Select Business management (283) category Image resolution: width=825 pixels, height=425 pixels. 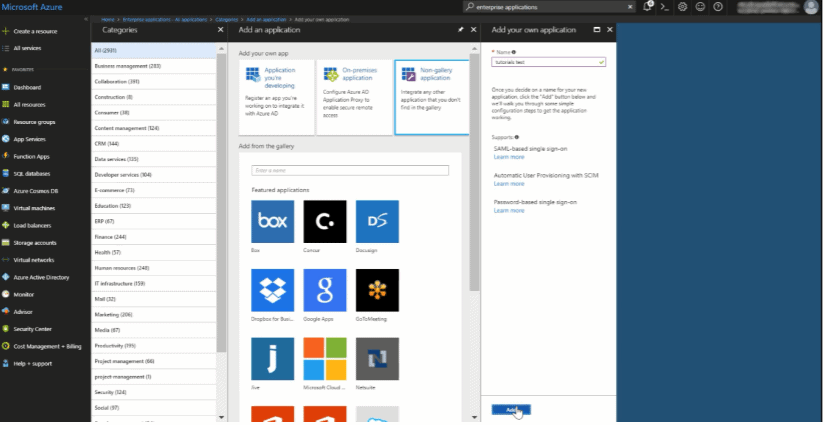(154, 66)
